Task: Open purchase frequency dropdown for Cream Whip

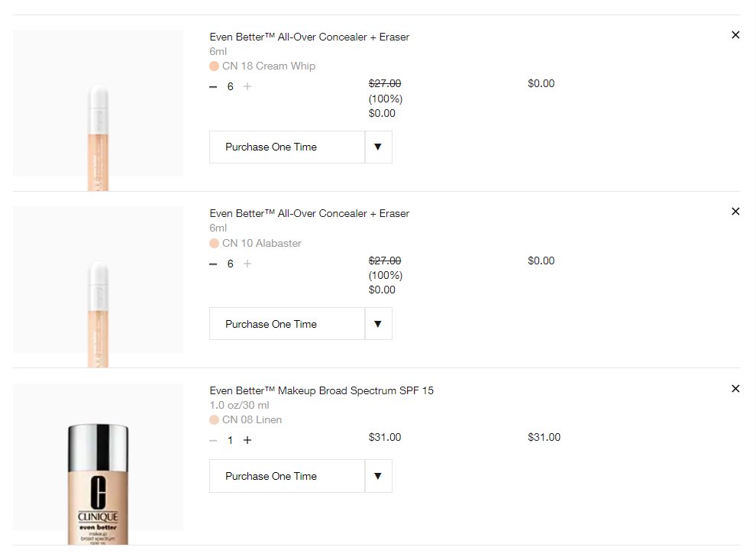Action: coord(300,147)
